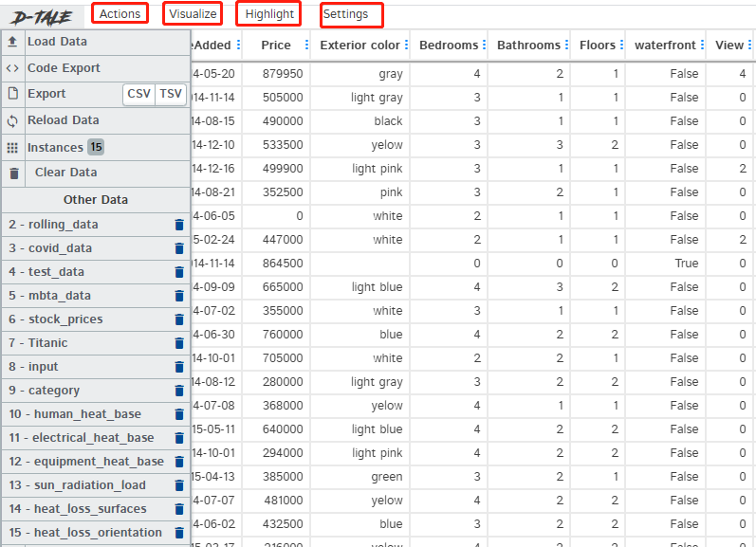
Task: Delete covid_data dataset via trash icon
Action: (179, 248)
